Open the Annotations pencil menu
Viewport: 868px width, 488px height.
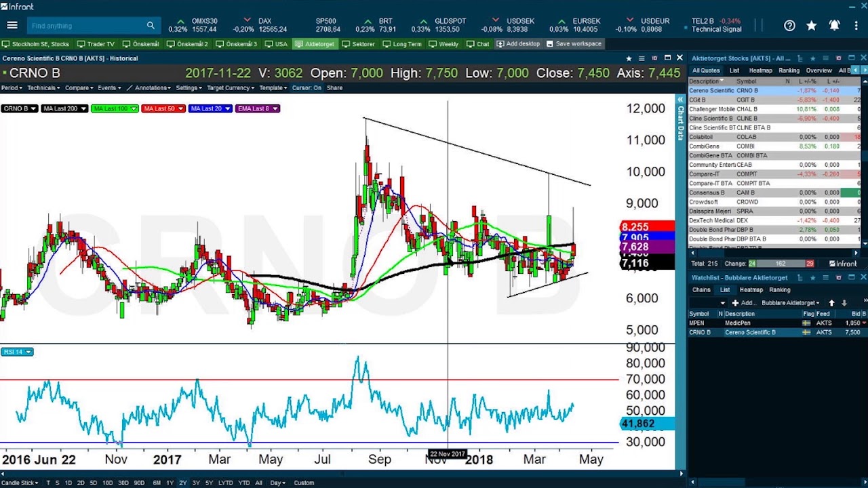point(149,87)
